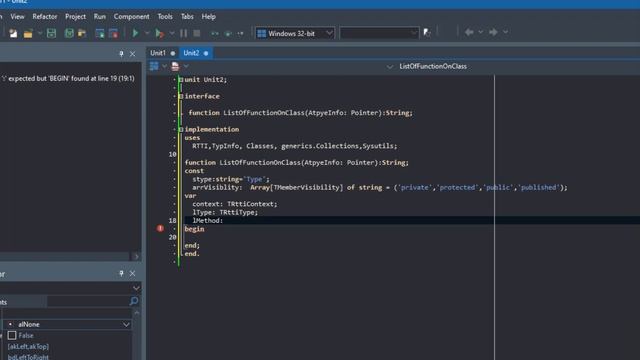The image size is (640, 360).
Task: Open the Refactor menu
Action: click(x=44, y=17)
